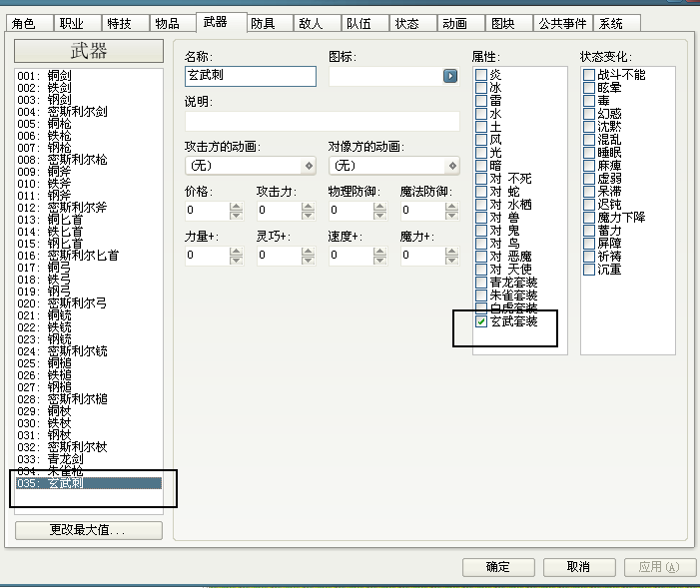This screenshot has width=700, height=588.
Task: Toggle the 魔力下降 state change
Action: (589, 218)
